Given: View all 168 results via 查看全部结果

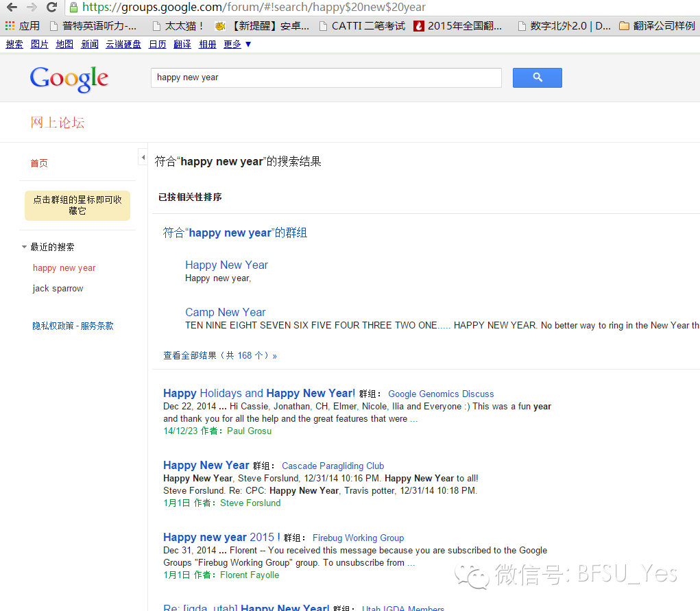Looking at the screenshot, I should click(220, 355).
